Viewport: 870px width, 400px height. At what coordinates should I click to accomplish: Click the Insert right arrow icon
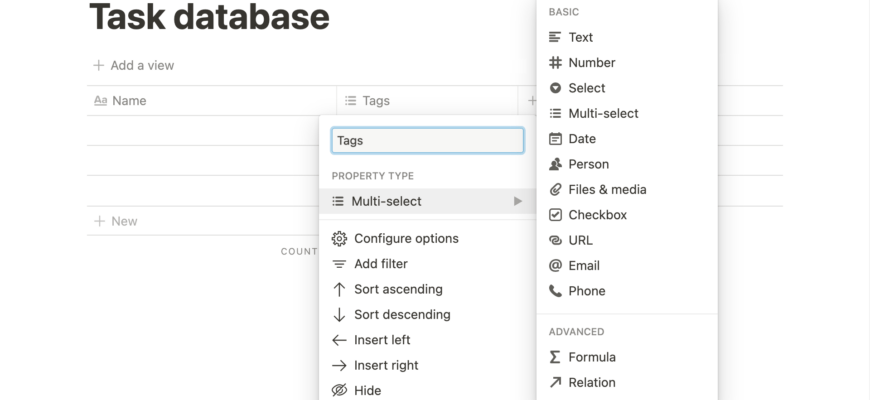339,366
